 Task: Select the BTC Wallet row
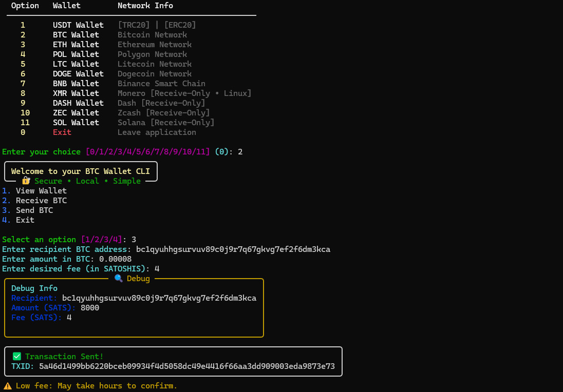[x=76, y=35]
